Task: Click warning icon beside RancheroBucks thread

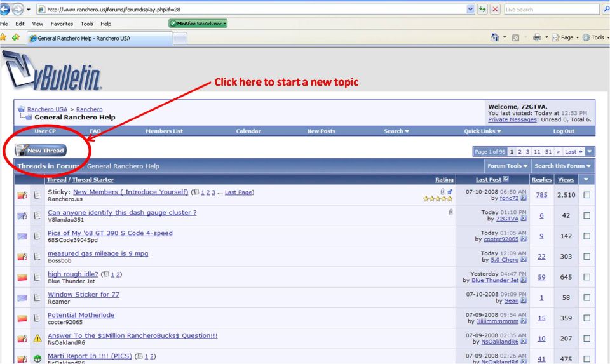Action: [x=37, y=339]
